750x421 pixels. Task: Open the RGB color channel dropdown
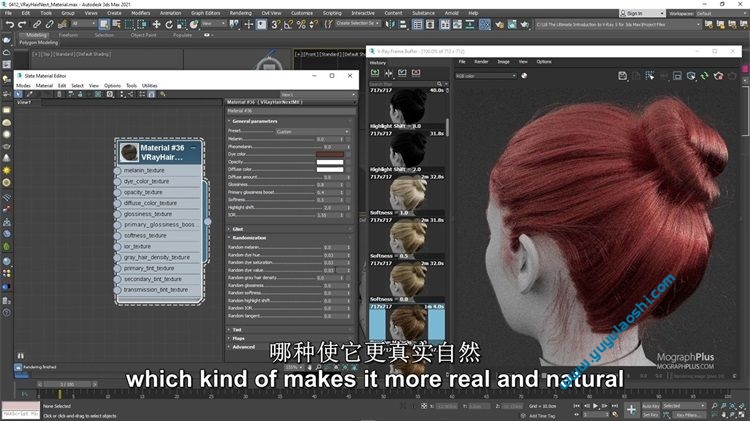point(486,76)
